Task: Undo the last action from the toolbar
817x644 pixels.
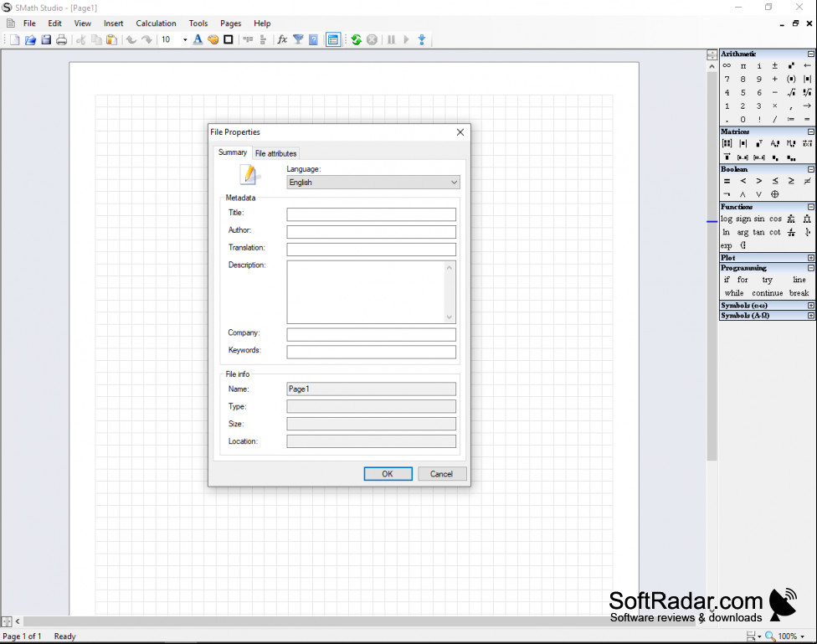Action: (x=131, y=39)
